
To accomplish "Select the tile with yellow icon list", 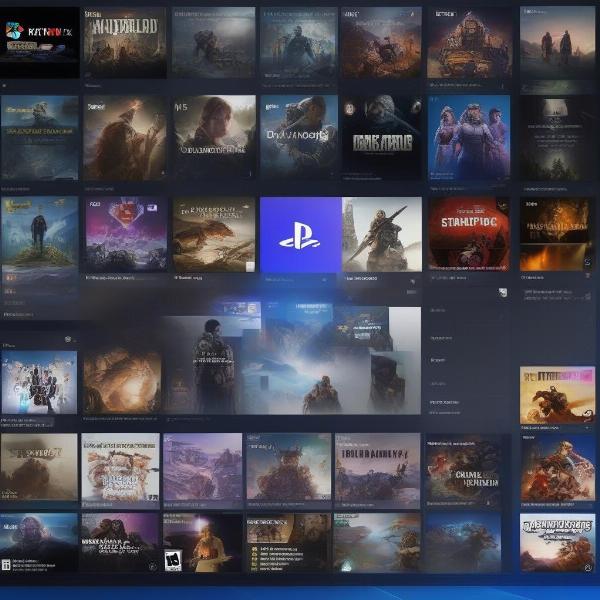I will coord(289,543).
